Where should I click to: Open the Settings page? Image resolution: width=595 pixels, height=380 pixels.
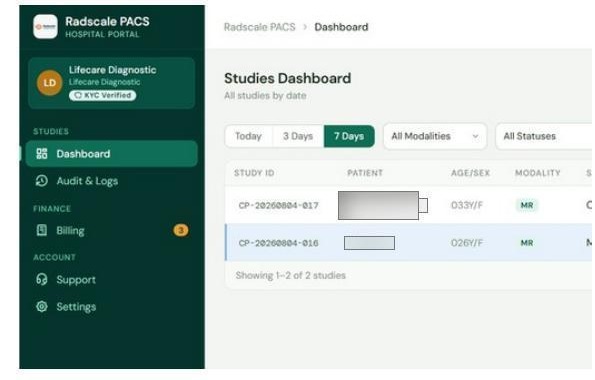click(x=112, y=306)
